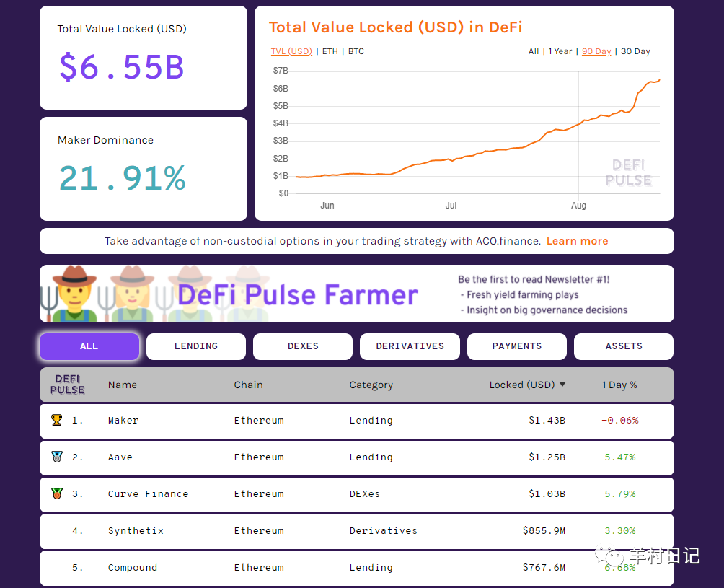Click the 5.47% daily change for Aave
Image resolution: width=724 pixels, height=588 pixels.
[x=620, y=457]
